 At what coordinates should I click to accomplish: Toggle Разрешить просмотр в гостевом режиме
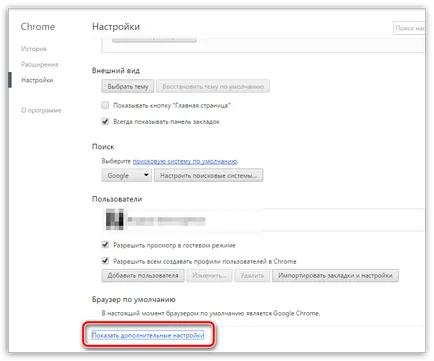coord(105,245)
